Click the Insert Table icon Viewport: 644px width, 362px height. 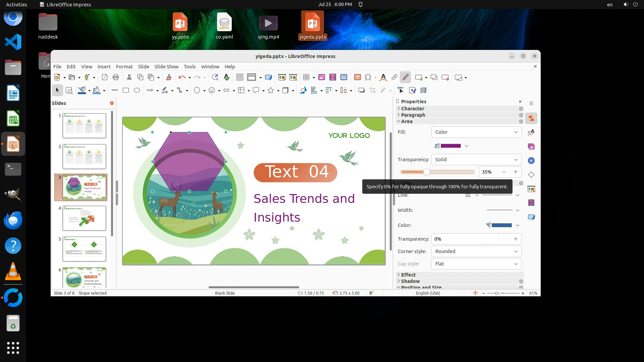306,77
